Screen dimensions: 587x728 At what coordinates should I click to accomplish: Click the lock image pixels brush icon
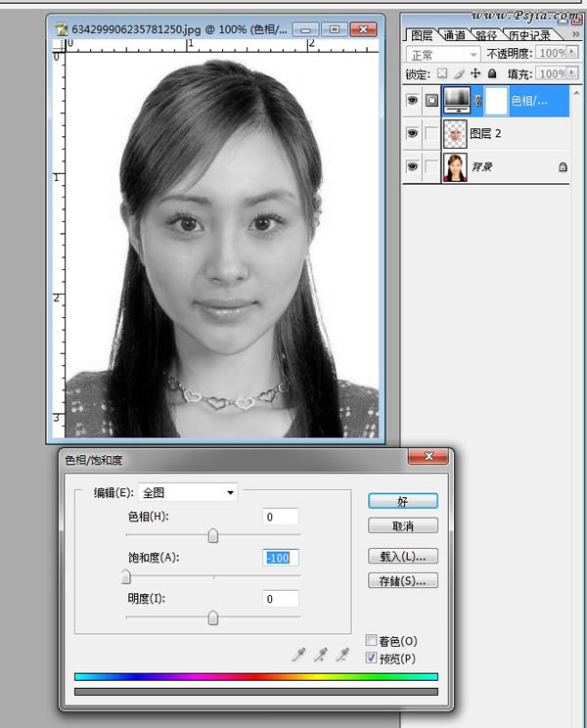(x=460, y=73)
